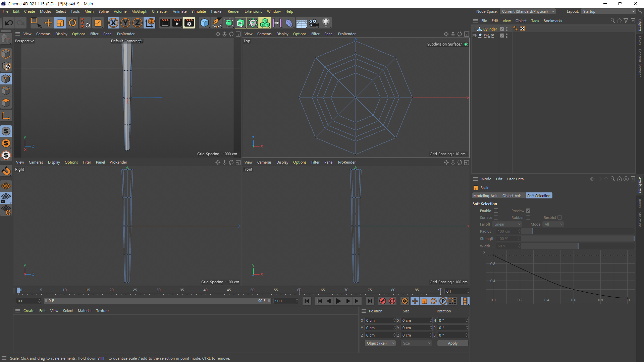
Task: Add a Light object
Action: tap(326, 23)
